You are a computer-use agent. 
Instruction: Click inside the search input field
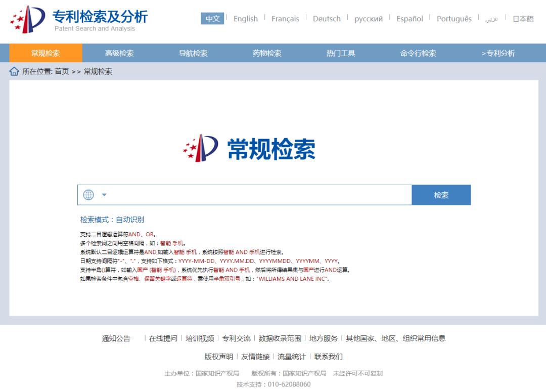[x=253, y=195]
